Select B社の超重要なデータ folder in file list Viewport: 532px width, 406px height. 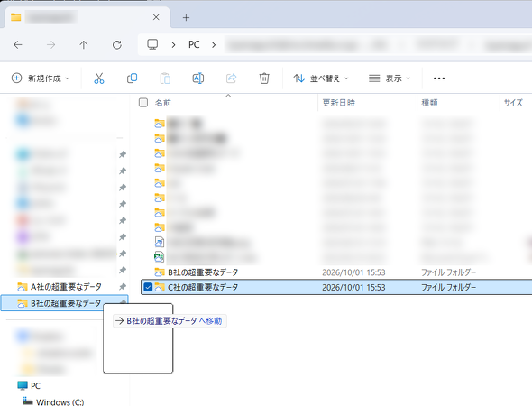203,272
